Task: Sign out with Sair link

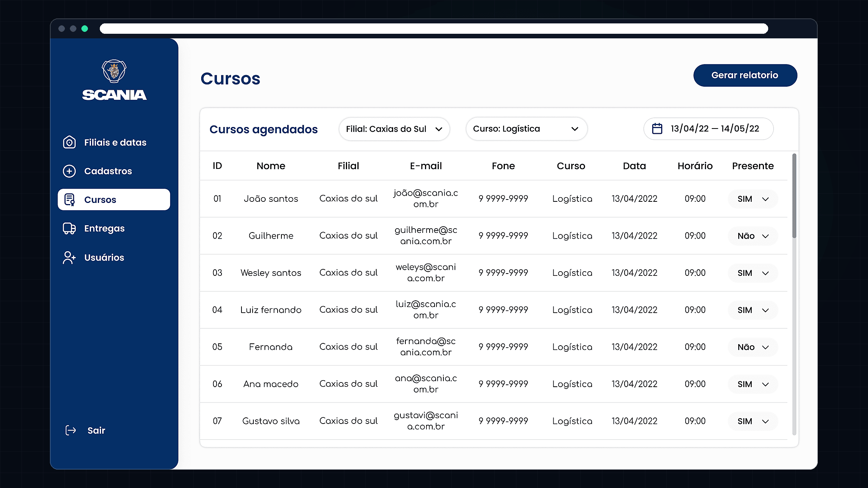Action: (96, 430)
